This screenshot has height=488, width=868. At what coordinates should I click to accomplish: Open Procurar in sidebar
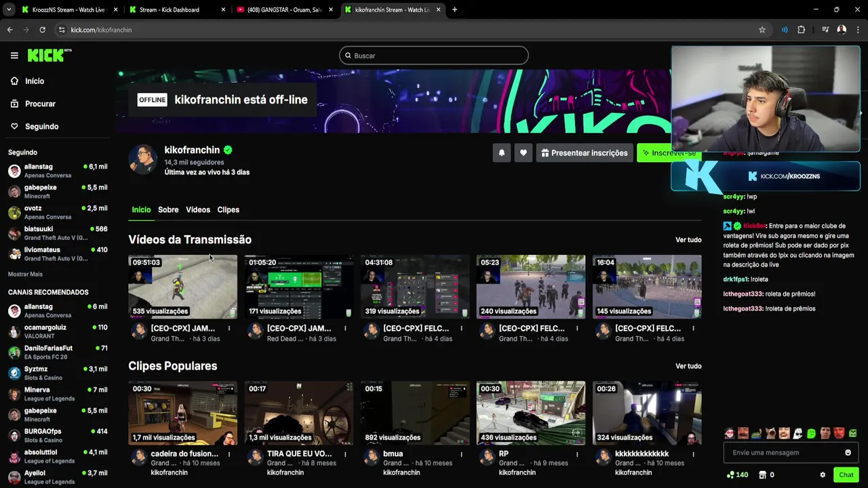(x=33, y=104)
